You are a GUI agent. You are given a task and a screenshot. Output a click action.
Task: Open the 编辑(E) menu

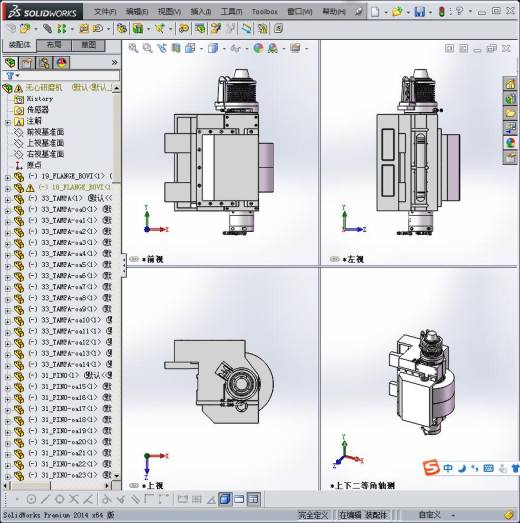[x=137, y=12]
